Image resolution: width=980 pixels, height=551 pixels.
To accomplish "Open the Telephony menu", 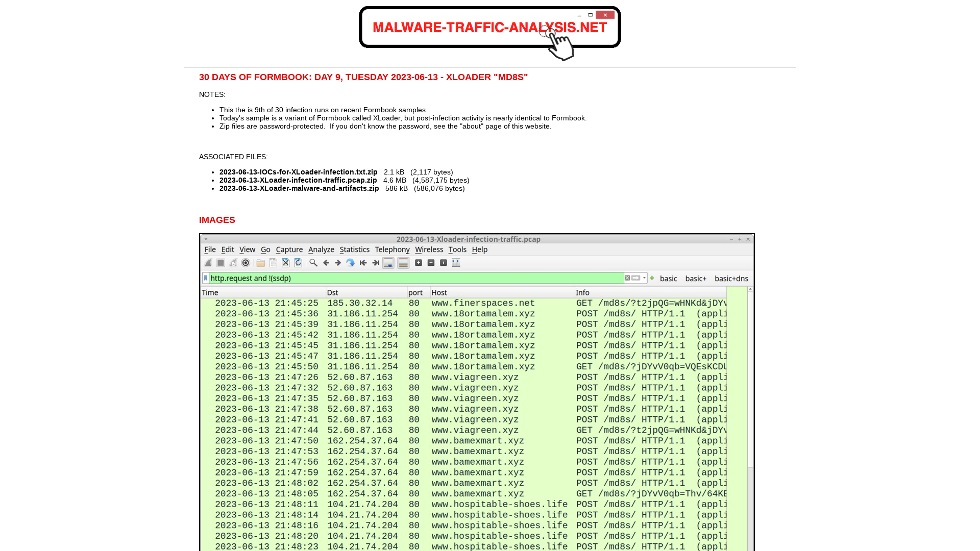I will [392, 249].
